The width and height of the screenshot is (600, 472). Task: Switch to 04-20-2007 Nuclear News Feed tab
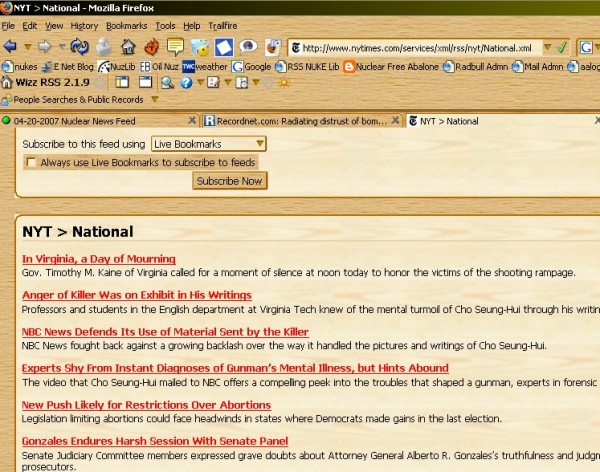99,121
